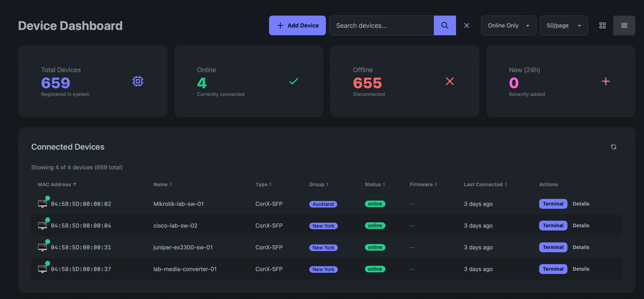
Task: Open Details for cisco-lab-sw-02
Action: pyautogui.click(x=581, y=225)
